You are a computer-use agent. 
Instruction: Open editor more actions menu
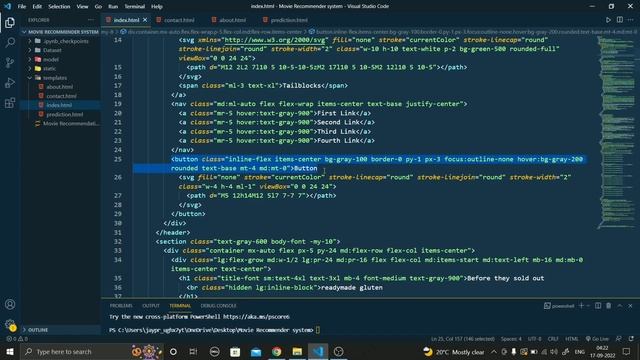point(631,20)
